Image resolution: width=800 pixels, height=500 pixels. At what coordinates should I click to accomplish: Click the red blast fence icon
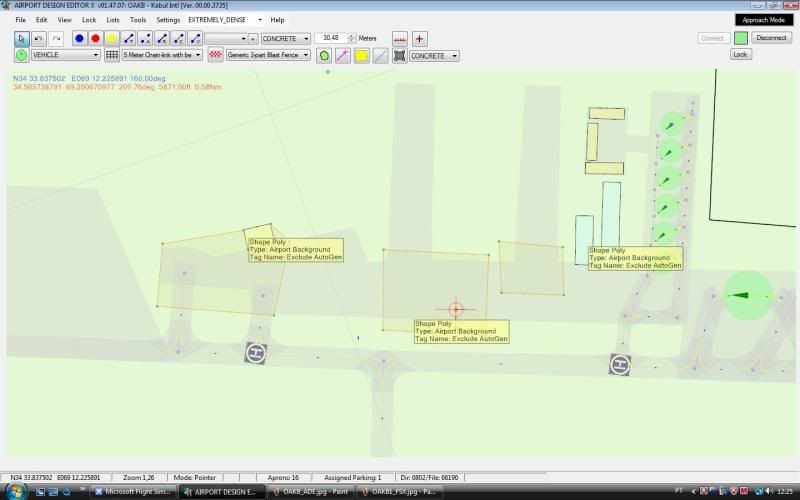(x=215, y=55)
